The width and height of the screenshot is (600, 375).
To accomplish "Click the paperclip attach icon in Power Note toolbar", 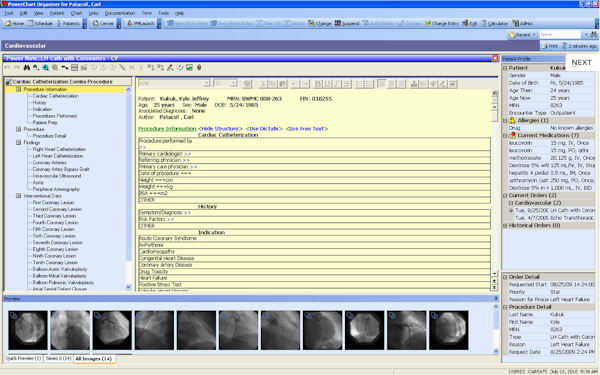I will pos(199,68).
